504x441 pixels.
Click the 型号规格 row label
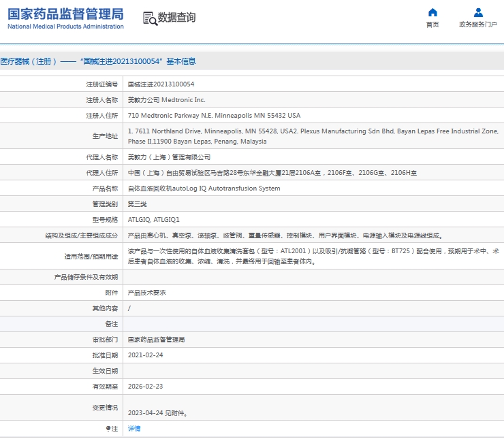tap(105, 220)
